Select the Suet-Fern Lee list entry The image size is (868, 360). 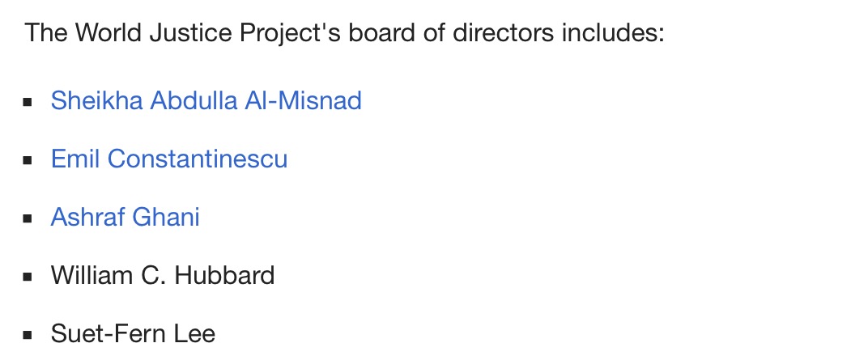(133, 333)
